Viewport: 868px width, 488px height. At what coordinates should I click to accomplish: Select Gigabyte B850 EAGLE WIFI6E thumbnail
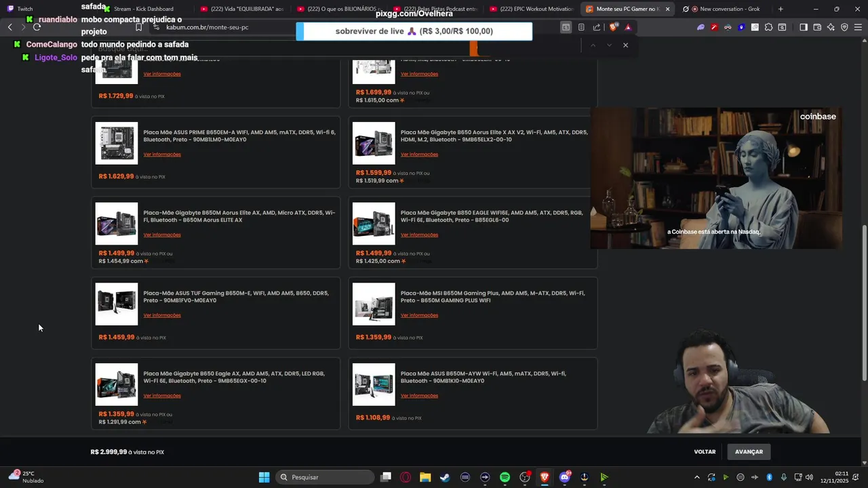[374, 224]
